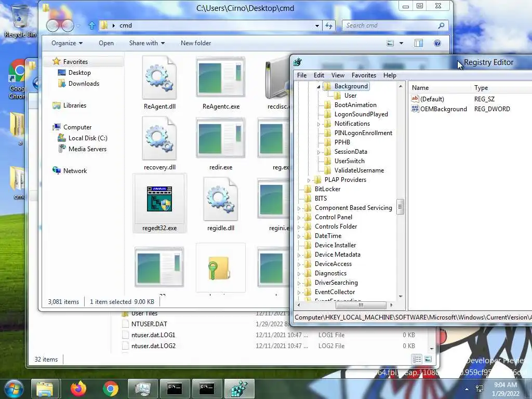The height and width of the screenshot is (399, 532).
Task: Select the DriverSearching registry key
Action: [336, 283]
